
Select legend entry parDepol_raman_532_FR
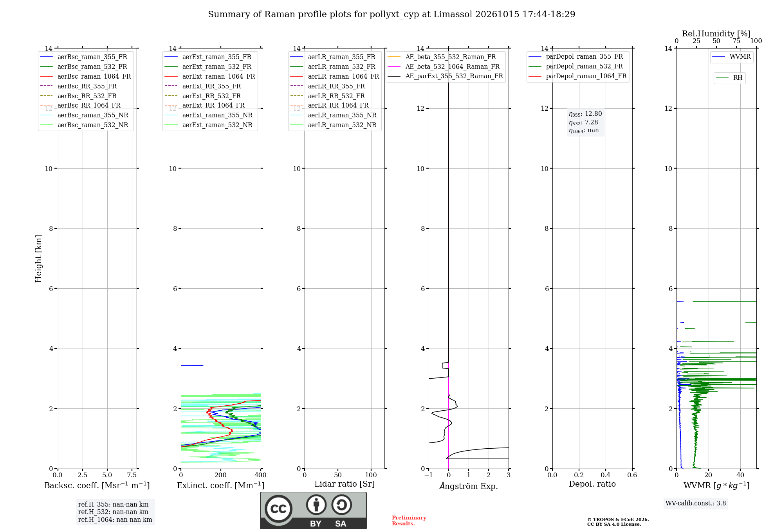point(576,66)
